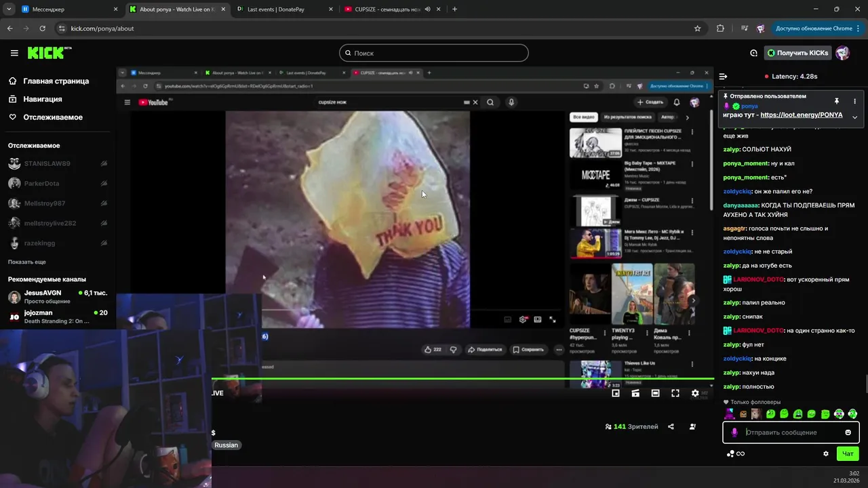The height and width of the screenshot is (488, 868).
Task: Open site info icon in address bar
Action: (x=62, y=28)
